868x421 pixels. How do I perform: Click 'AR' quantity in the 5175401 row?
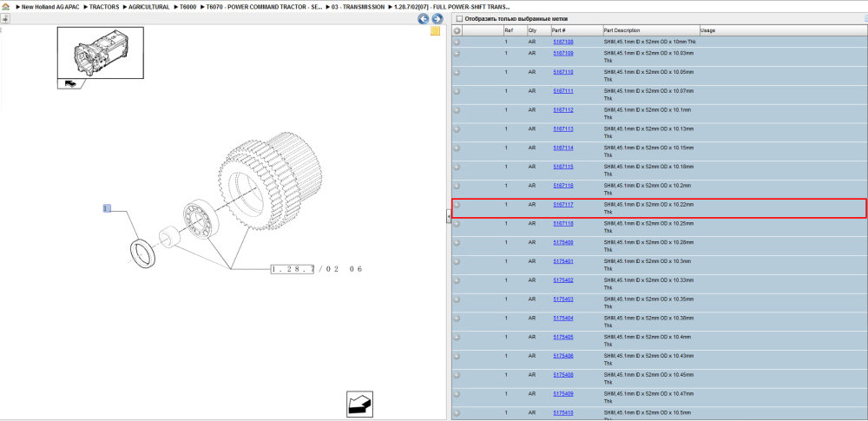click(531, 261)
